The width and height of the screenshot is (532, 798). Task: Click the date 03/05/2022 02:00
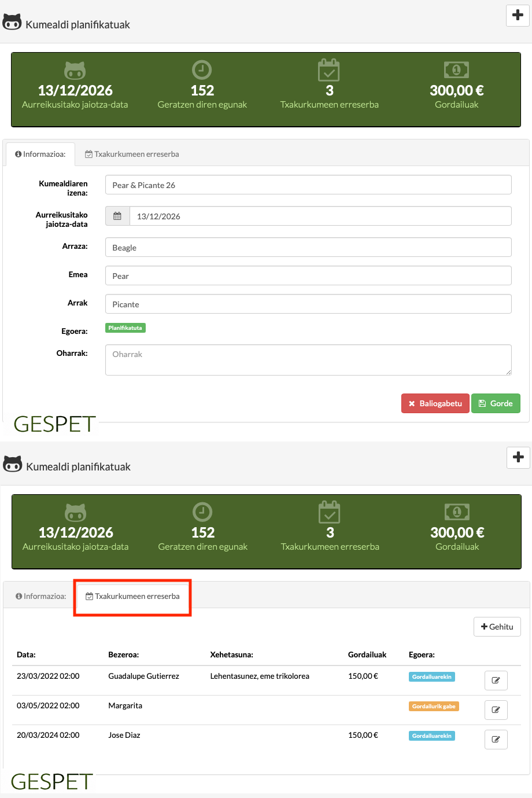48,705
